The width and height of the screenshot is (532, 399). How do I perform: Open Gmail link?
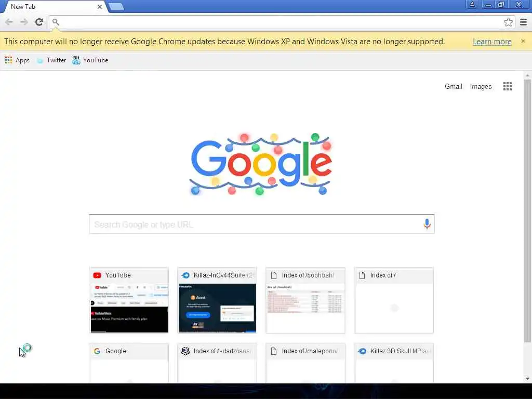[453, 87]
